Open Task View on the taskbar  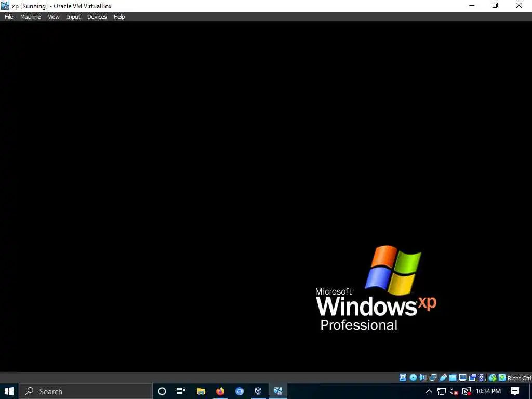pyautogui.click(x=181, y=391)
